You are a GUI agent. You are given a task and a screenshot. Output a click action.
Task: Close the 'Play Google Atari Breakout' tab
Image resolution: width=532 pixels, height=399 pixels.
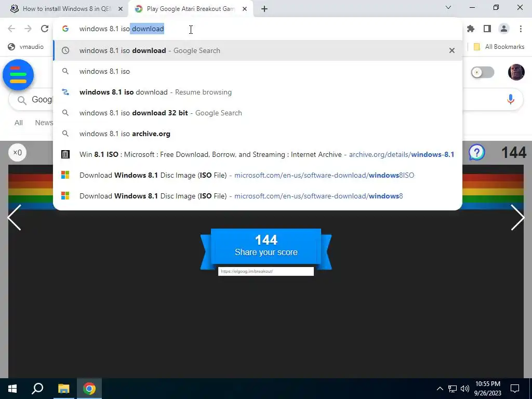tap(245, 9)
